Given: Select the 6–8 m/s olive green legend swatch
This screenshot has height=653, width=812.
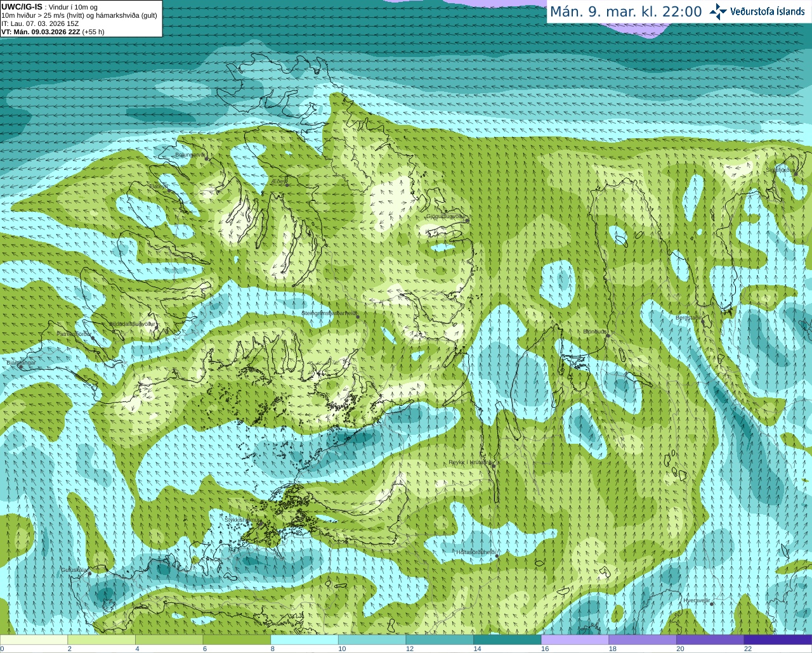Looking at the screenshot, I should (x=237, y=640).
